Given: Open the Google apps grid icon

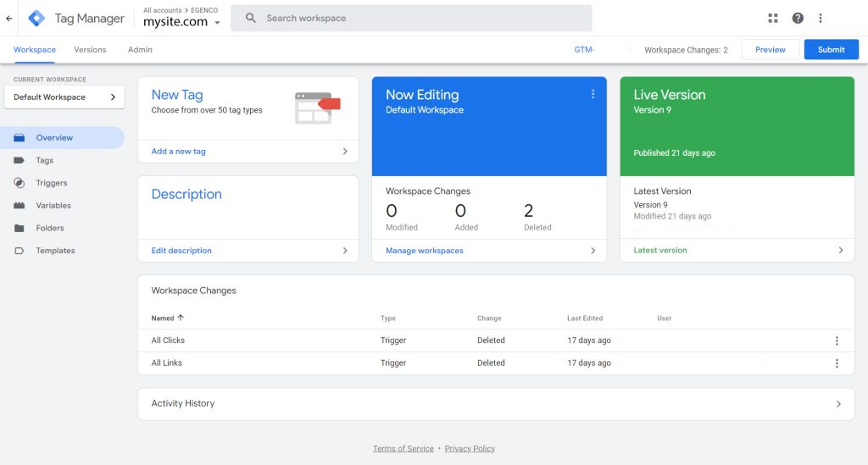Looking at the screenshot, I should click(772, 18).
